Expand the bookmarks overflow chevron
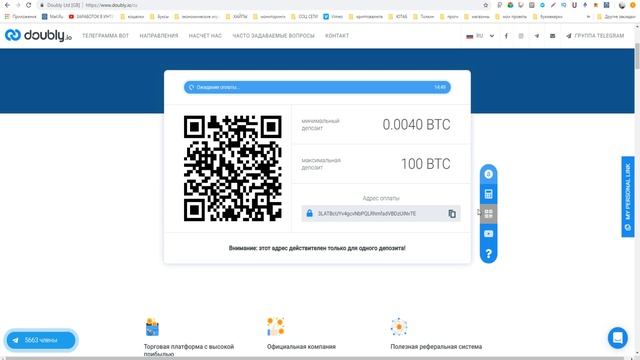 (588, 17)
